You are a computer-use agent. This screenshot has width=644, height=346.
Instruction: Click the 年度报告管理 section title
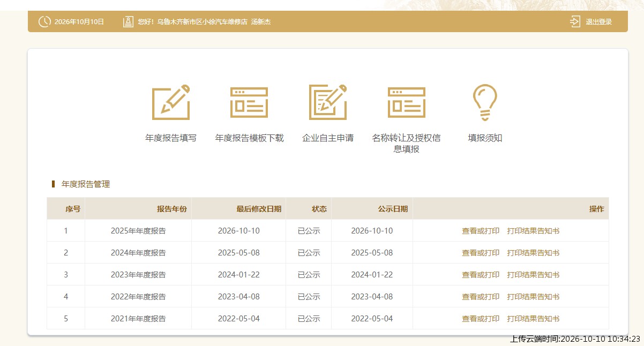(x=86, y=184)
